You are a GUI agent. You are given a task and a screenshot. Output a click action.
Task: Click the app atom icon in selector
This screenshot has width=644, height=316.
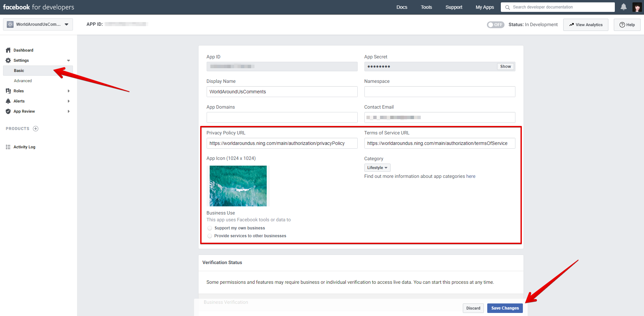[10, 24]
